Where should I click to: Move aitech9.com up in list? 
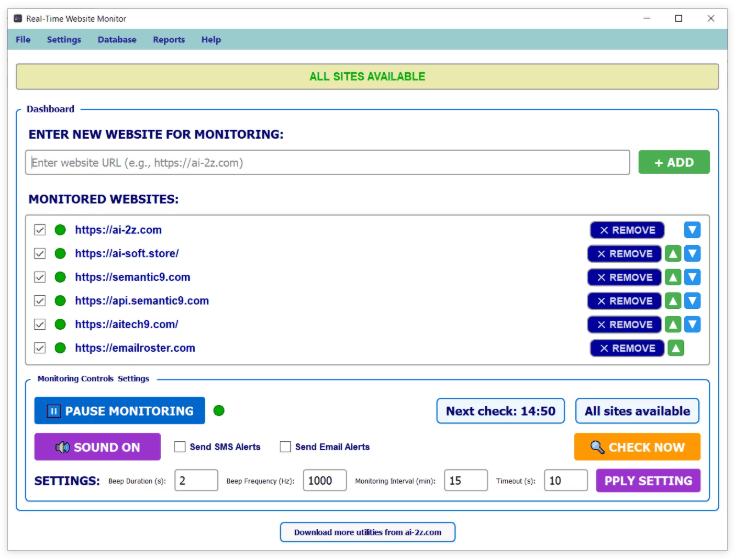[673, 324]
